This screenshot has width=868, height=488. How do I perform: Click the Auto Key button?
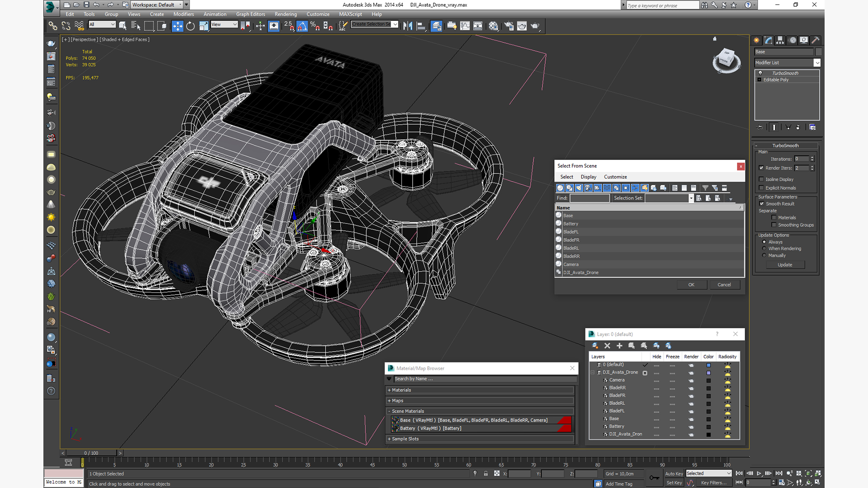(674, 474)
